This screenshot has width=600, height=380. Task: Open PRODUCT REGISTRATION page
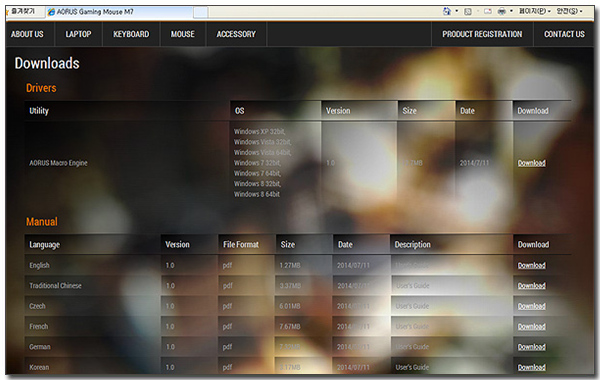coord(482,34)
